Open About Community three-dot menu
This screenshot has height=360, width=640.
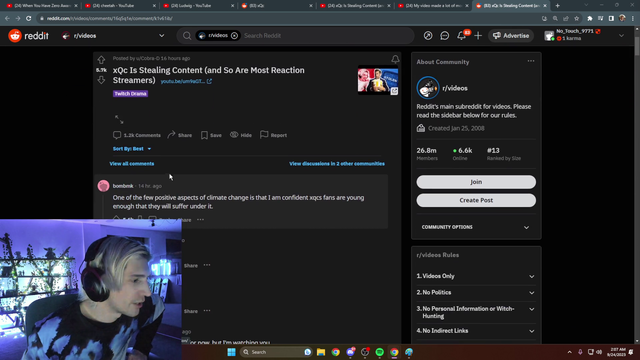pyautogui.click(x=531, y=61)
